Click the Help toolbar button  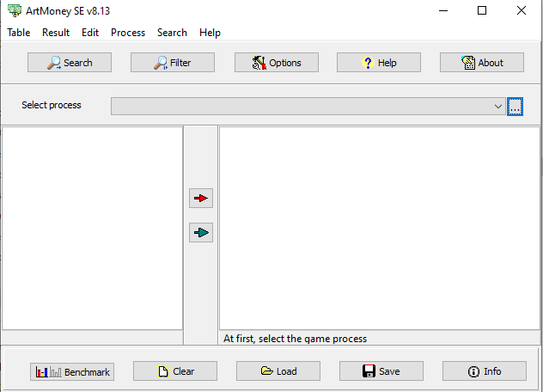(x=379, y=63)
